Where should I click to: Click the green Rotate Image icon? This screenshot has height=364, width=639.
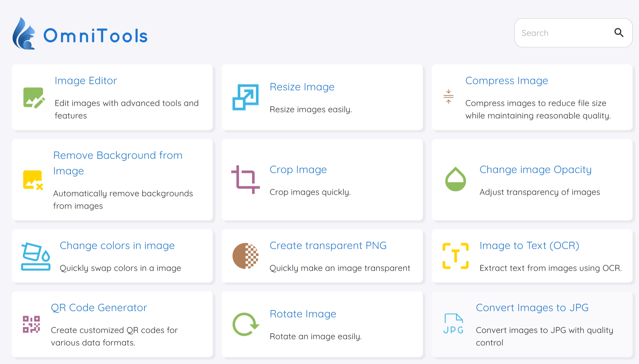[x=245, y=324]
